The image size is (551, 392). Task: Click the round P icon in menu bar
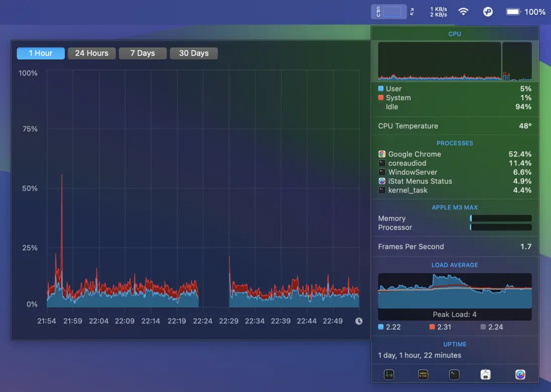[488, 12]
